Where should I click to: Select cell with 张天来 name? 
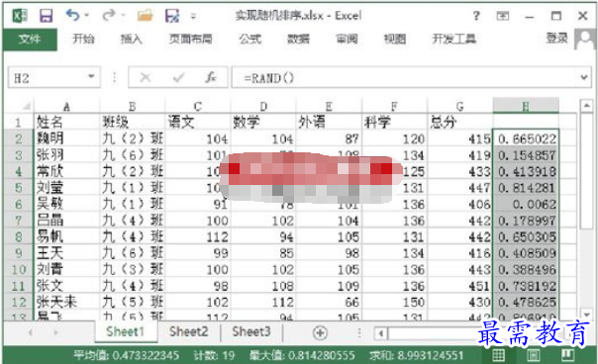point(66,303)
